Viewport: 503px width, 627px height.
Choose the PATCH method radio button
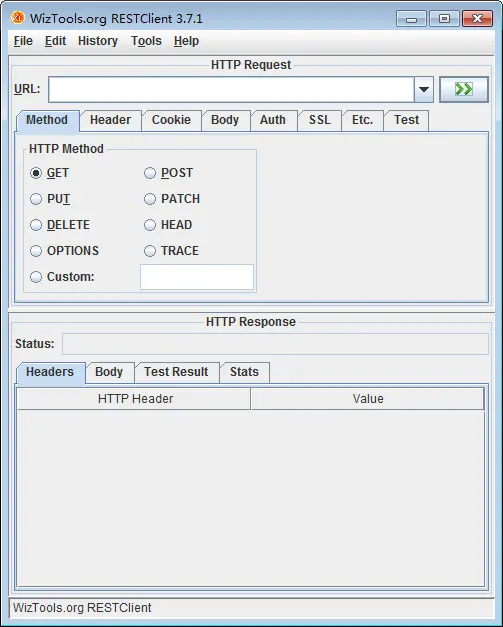[x=150, y=199]
